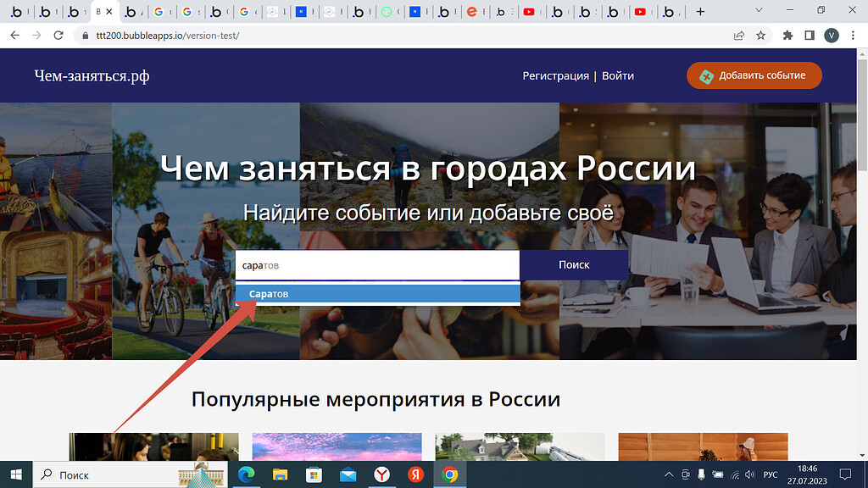This screenshot has width=868, height=488.
Task: Click the Войти link in the header
Action: pos(618,75)
